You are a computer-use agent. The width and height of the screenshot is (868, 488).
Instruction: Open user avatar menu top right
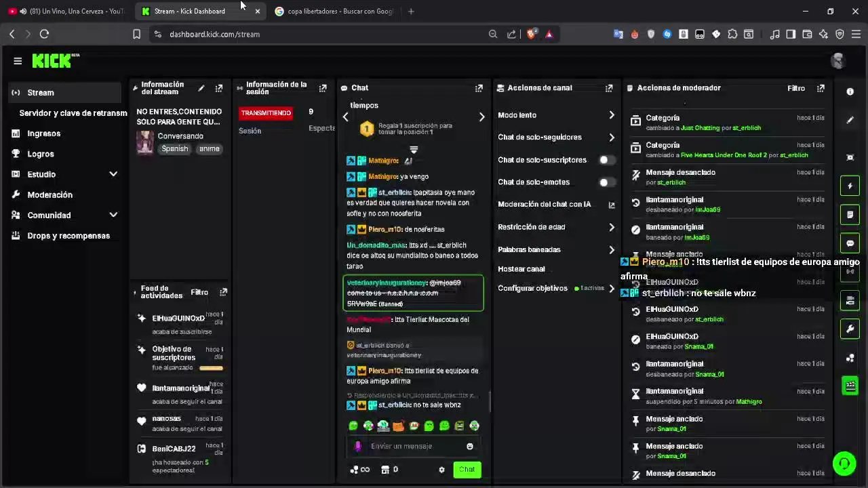(838, 61)
